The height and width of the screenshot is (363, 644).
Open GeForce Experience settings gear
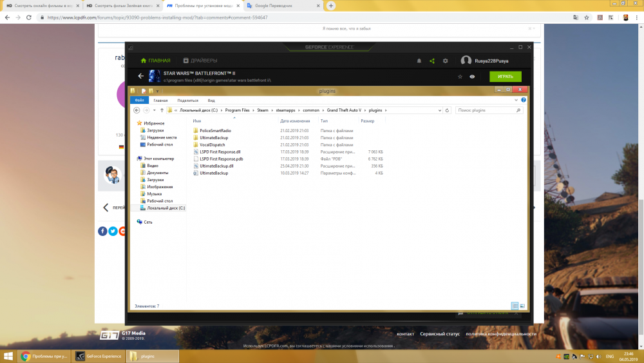click(x=445, y=61)
